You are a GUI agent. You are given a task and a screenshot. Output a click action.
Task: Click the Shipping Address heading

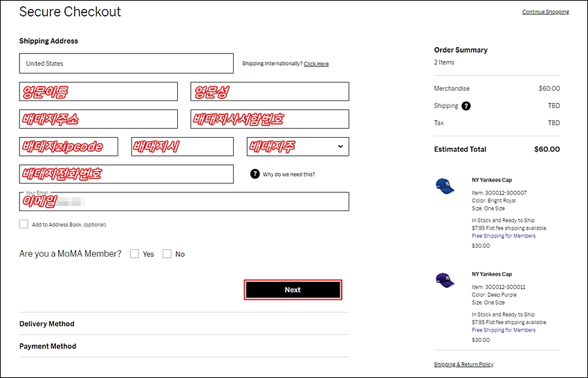(48, 41)
